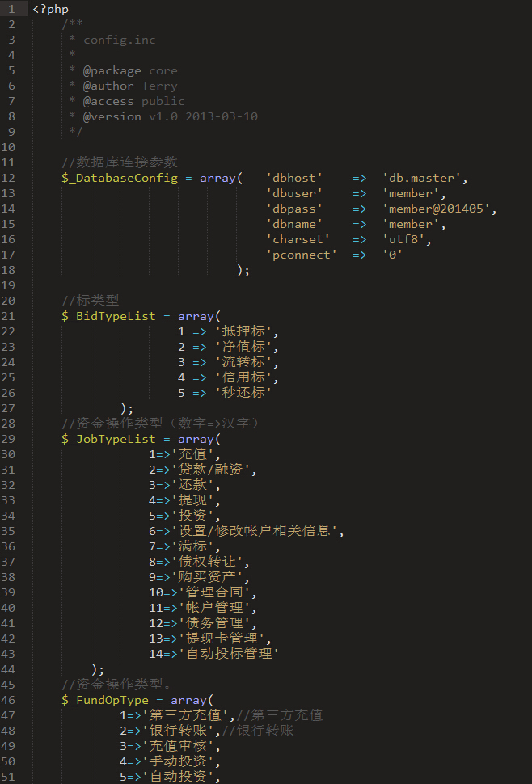The image size is (532, 784).
Task: Click the '//数据库连接参数' comment
Action: [x=120, y=162]
